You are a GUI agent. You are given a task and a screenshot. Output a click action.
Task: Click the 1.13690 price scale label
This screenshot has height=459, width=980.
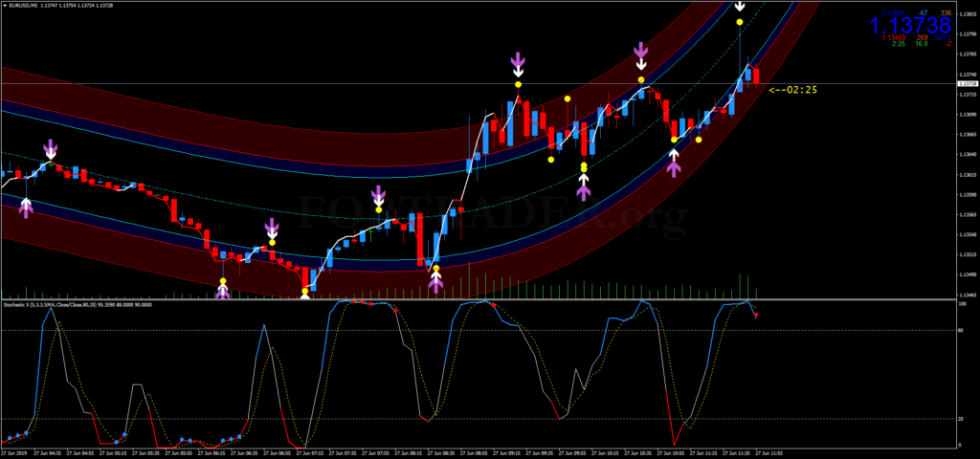click(x=968, y=115)
